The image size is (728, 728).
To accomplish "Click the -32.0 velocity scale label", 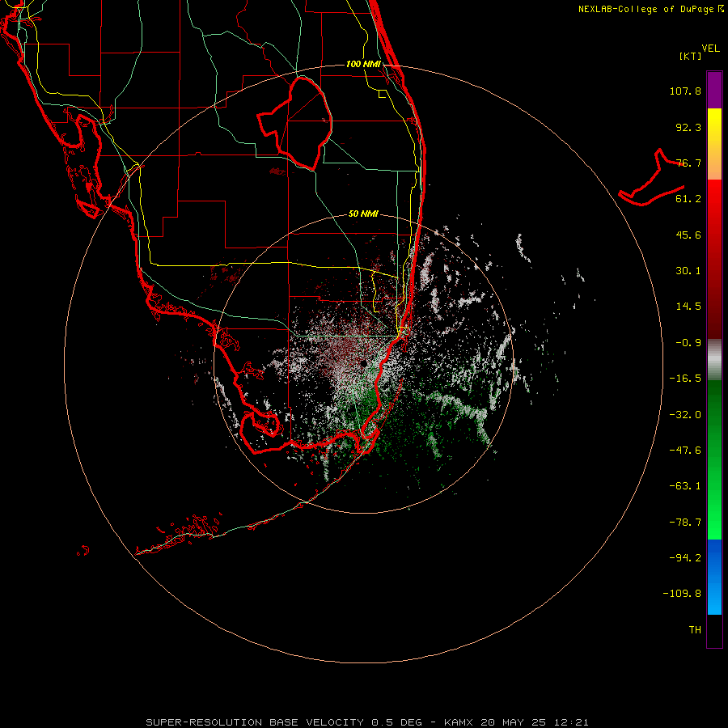I will pos(685,415).
